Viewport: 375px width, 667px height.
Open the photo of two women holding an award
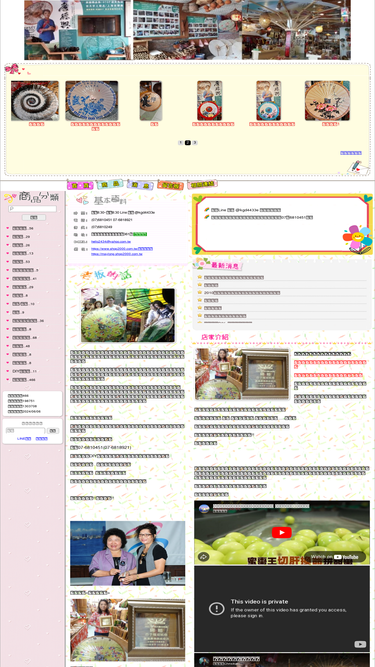pos(128,553)
